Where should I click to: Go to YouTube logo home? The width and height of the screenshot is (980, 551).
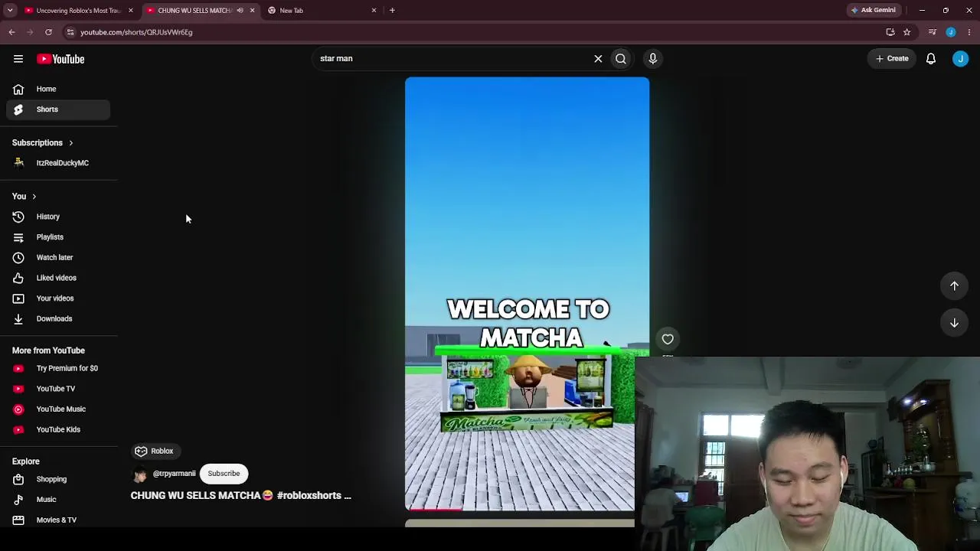60,59
